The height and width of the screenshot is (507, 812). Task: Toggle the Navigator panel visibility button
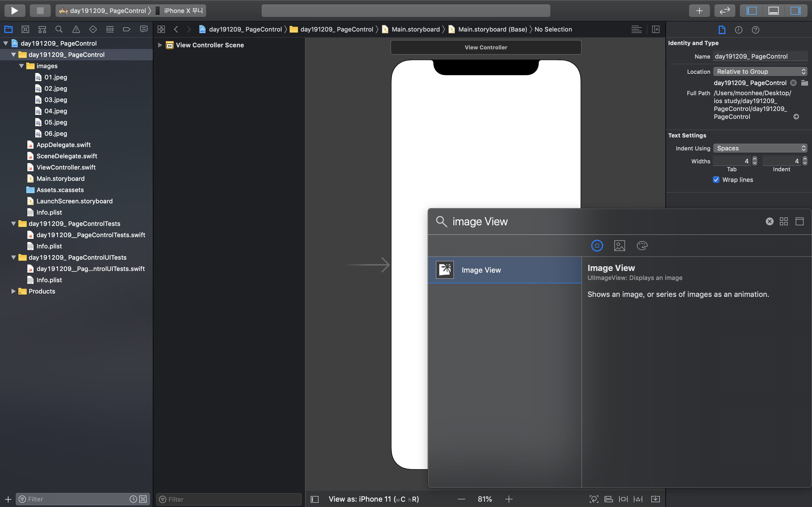tap(751, 10)
